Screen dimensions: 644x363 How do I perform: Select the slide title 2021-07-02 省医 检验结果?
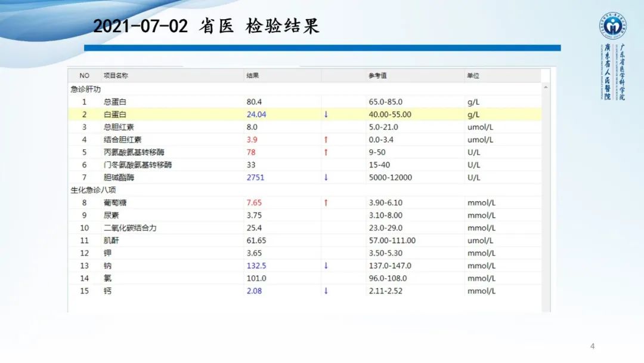click(x=207, y=25)
